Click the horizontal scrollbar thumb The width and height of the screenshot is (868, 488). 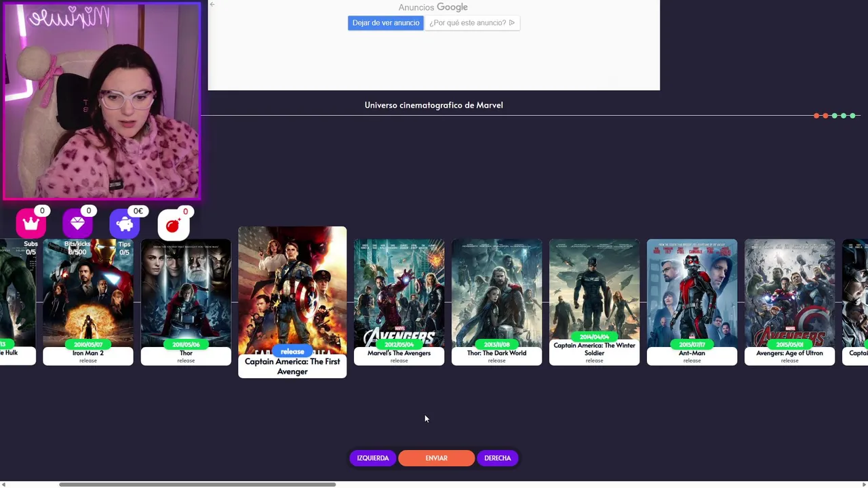point(197,485)
